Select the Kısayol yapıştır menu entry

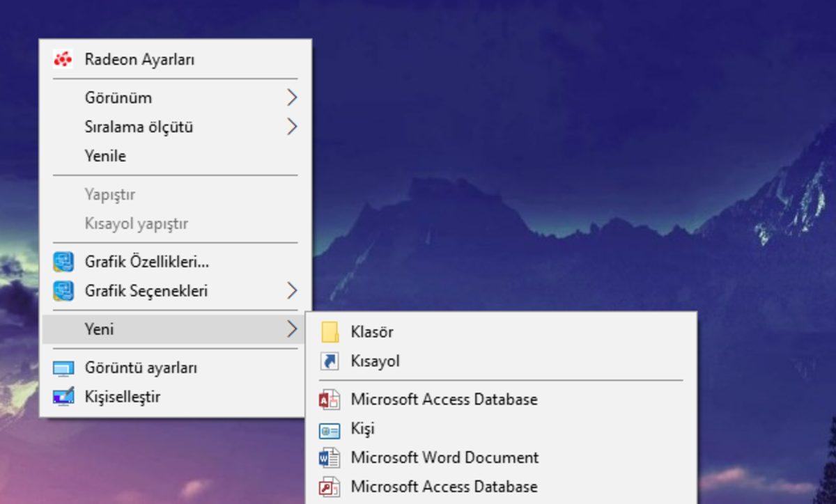click(x=137, y=223)
